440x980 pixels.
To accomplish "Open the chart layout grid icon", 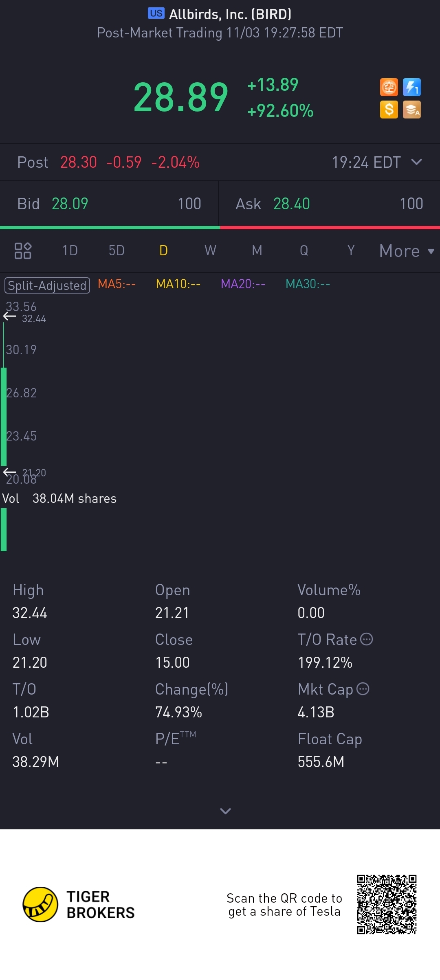I will pyautogui.click(x=23, y=250).
